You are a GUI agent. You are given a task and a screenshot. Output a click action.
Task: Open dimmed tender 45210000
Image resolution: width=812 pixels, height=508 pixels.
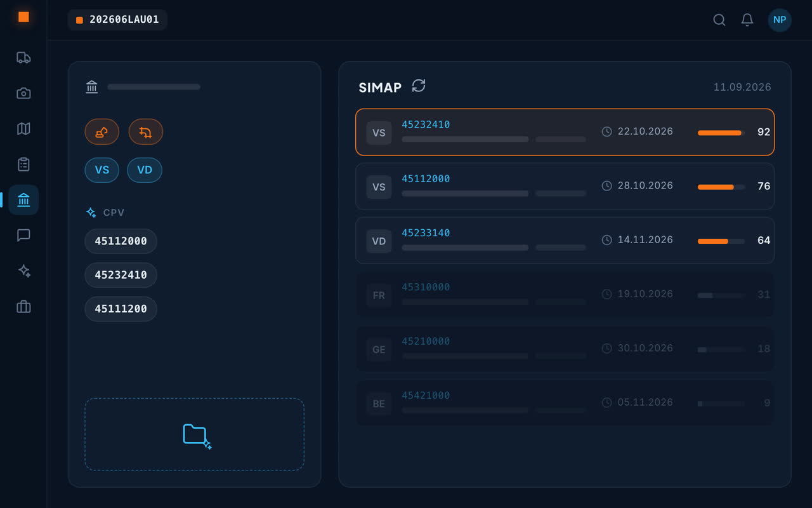565,349
